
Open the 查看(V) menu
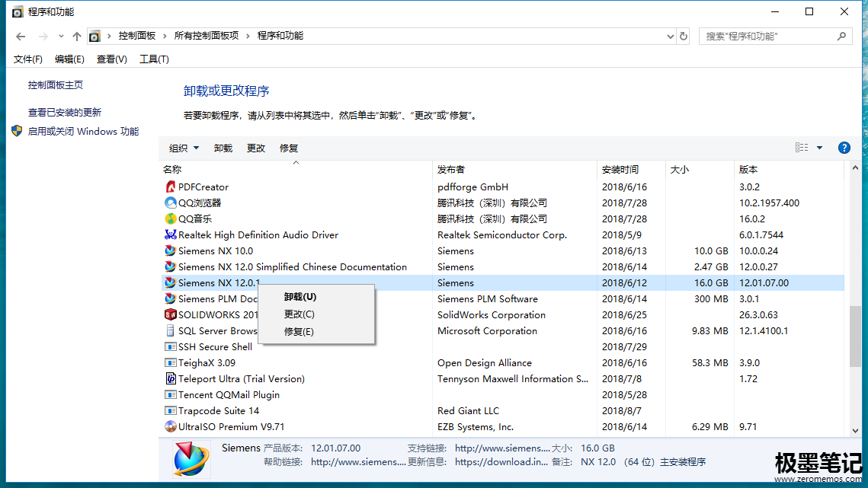click(112, 59)
